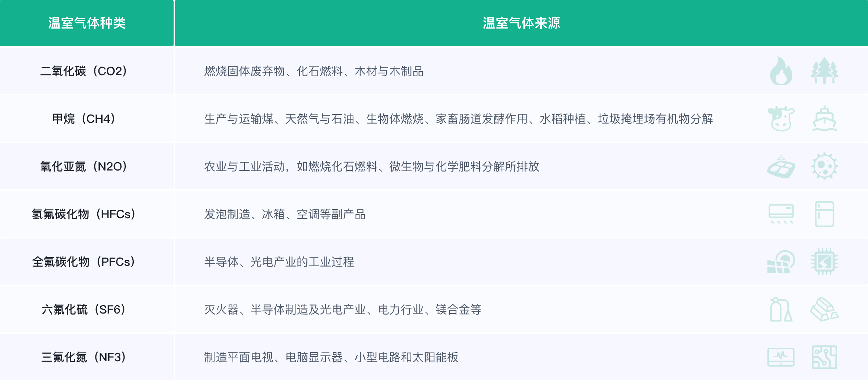This screenshot has height=380, width=868.
Task: Click the ship icon in CH4 row
Action: tap(825, 118)
